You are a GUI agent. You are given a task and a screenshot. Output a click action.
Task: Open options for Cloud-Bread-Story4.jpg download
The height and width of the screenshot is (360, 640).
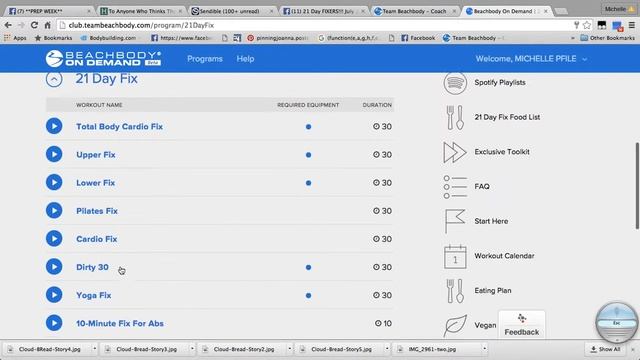click(x=94, y=349)
